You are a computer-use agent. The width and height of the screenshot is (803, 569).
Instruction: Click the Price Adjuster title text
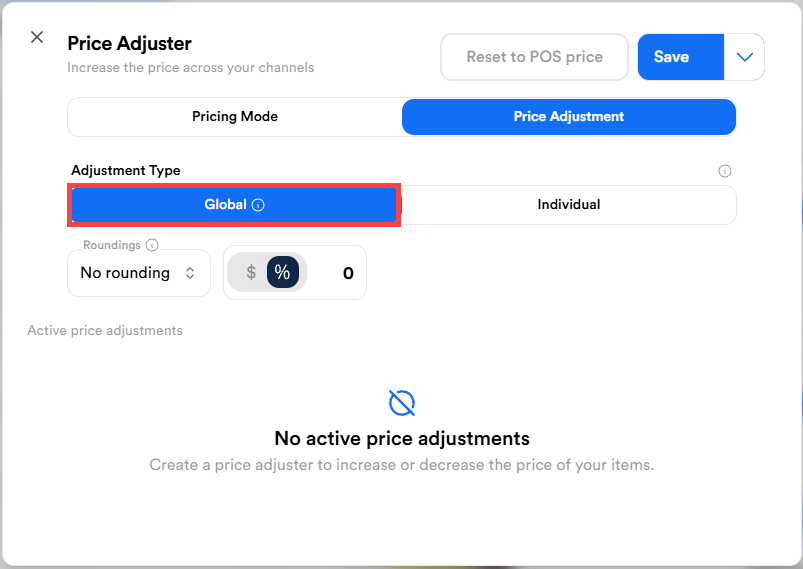(129, 43)
